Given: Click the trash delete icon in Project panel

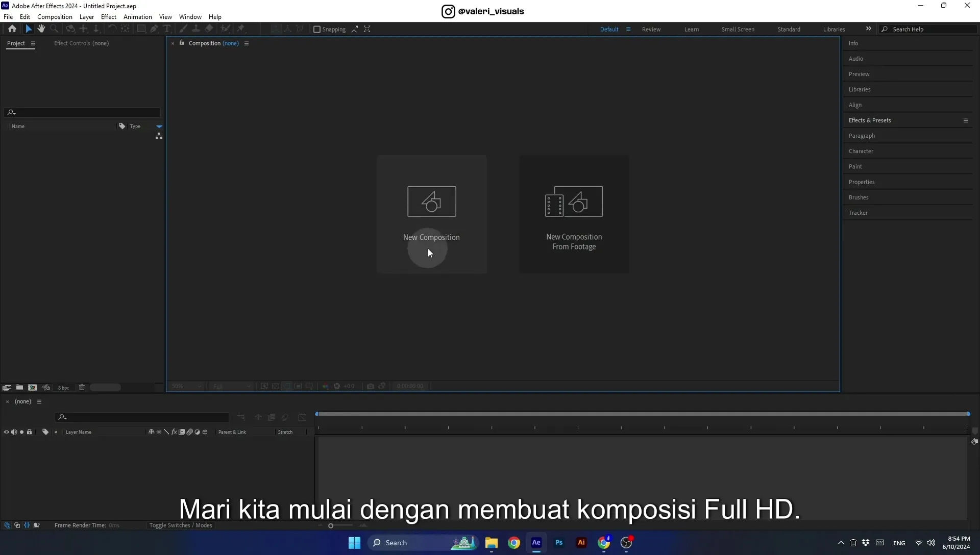Looking at the screenshot, I should tap(82, 388).
